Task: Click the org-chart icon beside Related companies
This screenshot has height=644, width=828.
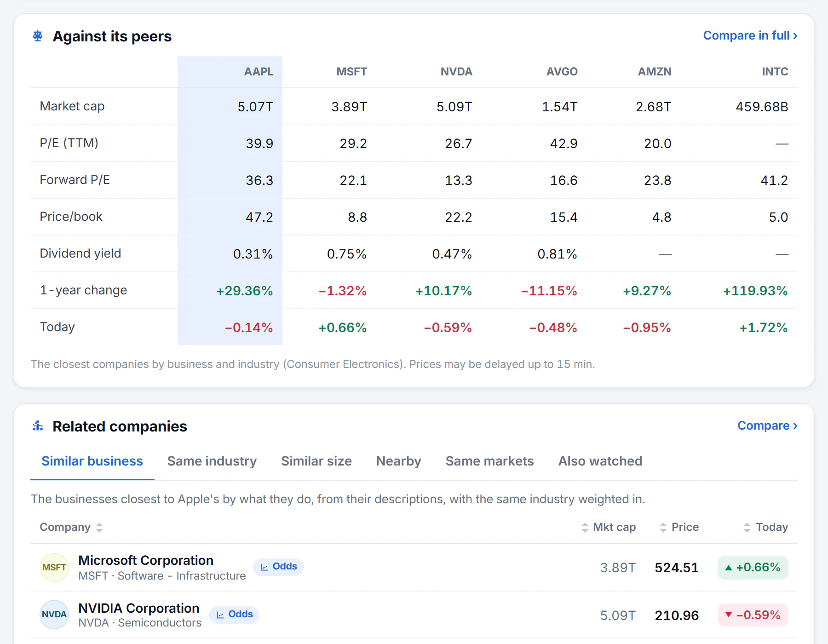Action: (38, 426)
